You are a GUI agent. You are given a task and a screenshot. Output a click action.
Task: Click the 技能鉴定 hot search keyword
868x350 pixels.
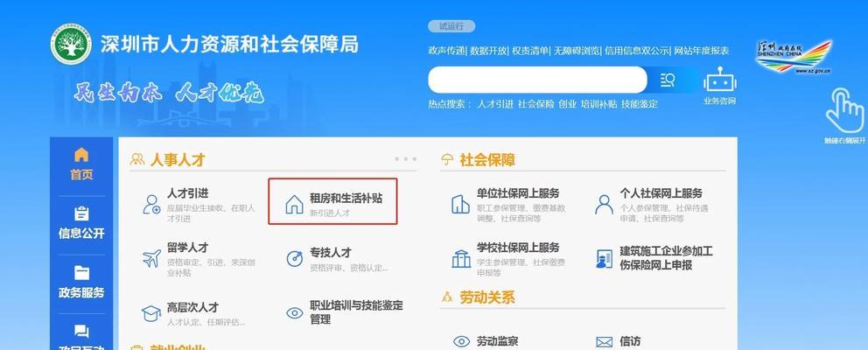(640, 103)
